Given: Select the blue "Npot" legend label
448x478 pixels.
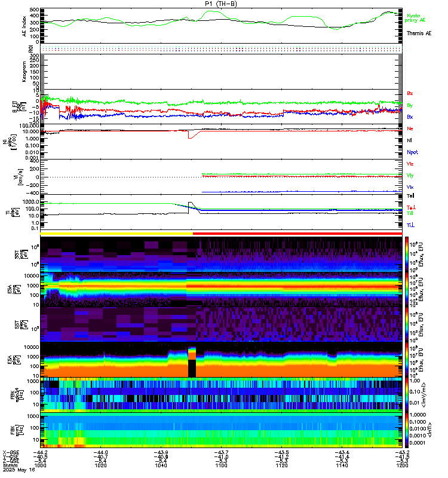Looking at the screenshot, I should (x=412, y=152).
